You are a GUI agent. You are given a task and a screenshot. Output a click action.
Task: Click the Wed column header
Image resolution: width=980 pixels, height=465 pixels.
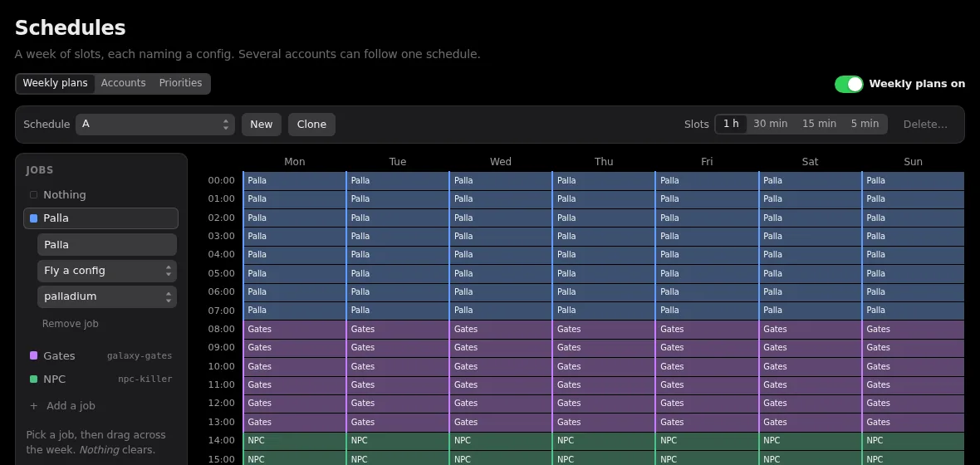coord(501,162)
